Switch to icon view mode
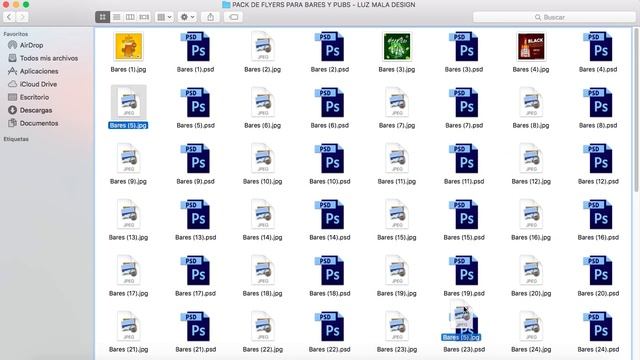The image size is (640, 360). click(102, 17)
